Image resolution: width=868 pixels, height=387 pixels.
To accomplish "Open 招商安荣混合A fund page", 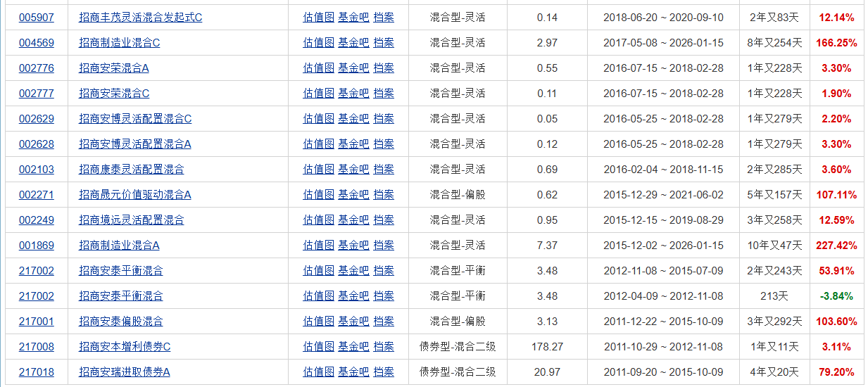I will point(114,68).
